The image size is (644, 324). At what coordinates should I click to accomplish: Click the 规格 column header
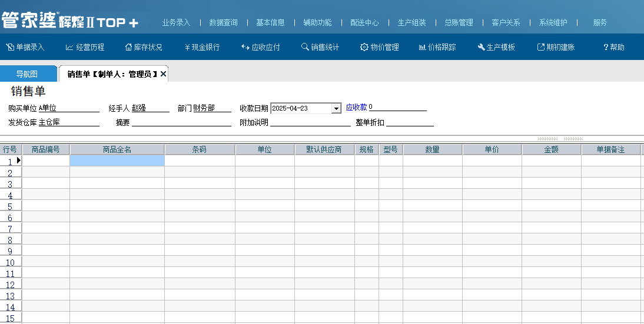(x=366, y=150)
